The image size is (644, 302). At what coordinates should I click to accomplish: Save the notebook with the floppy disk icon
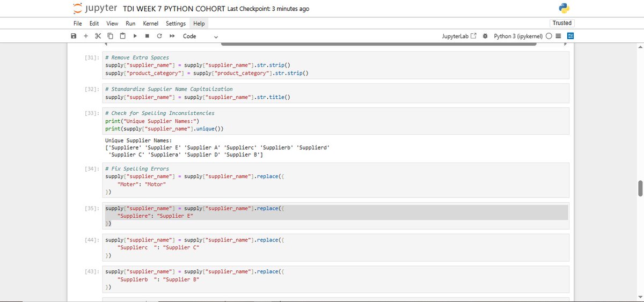click(x=74, y=36)
